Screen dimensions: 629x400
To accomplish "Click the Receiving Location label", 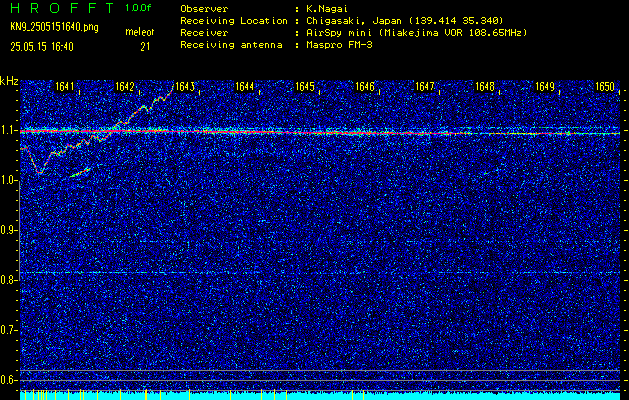I will tap(234, 20).
